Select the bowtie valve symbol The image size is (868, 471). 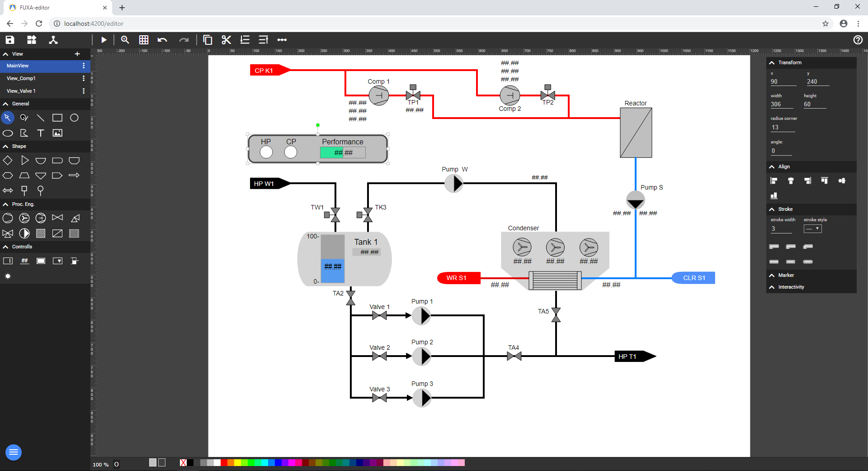click(x=57, y=218)
